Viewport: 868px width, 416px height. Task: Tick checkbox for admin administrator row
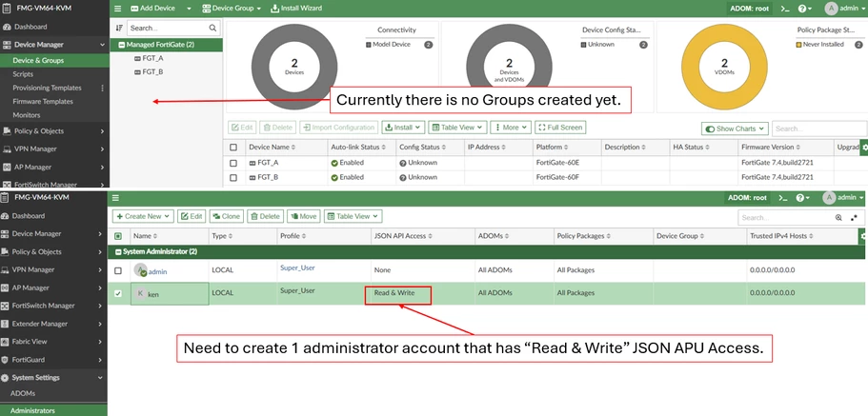(x=118, y=270)
